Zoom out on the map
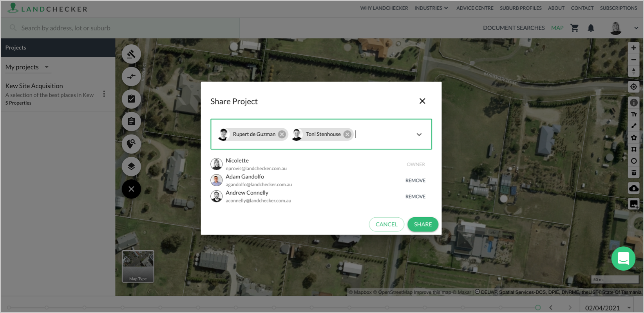Image resolution: width=644 pixels, height=313 pixels. pyautogui.click(x=633, y=60)
